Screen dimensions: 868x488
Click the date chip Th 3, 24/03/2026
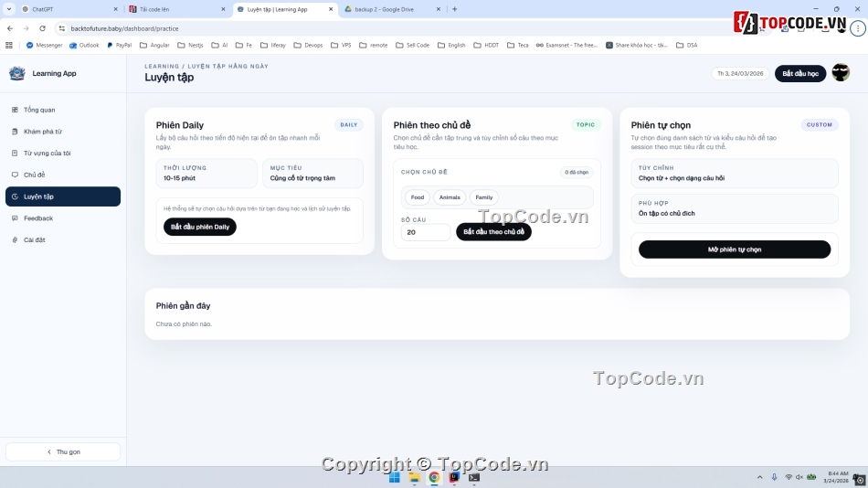[740, 74]
